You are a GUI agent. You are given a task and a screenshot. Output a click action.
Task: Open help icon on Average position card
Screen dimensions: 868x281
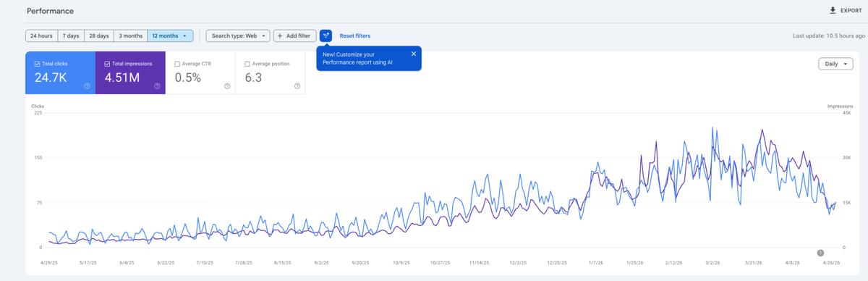pos(297,86)
